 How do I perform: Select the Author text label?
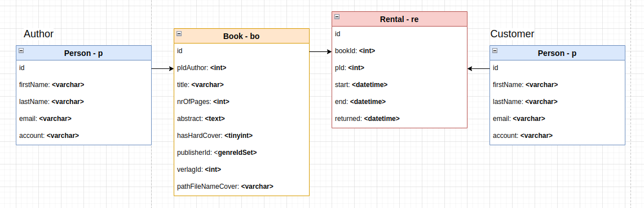(38, 34)
